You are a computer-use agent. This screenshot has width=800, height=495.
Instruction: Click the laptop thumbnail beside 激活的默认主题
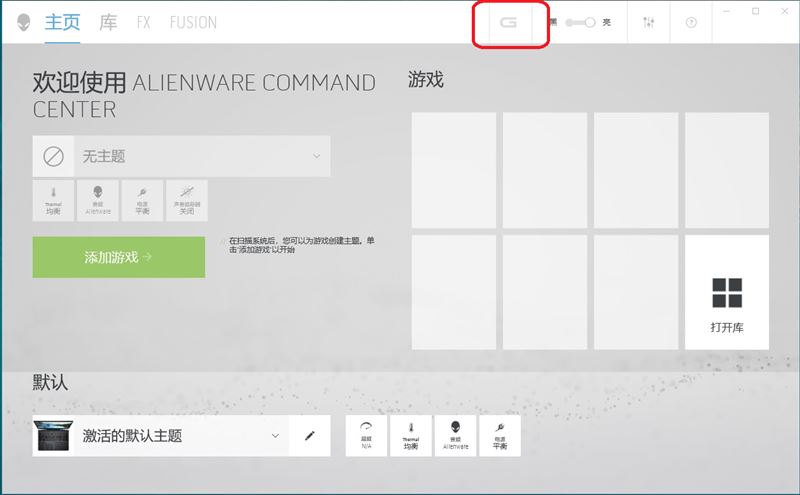coord(53,435)
